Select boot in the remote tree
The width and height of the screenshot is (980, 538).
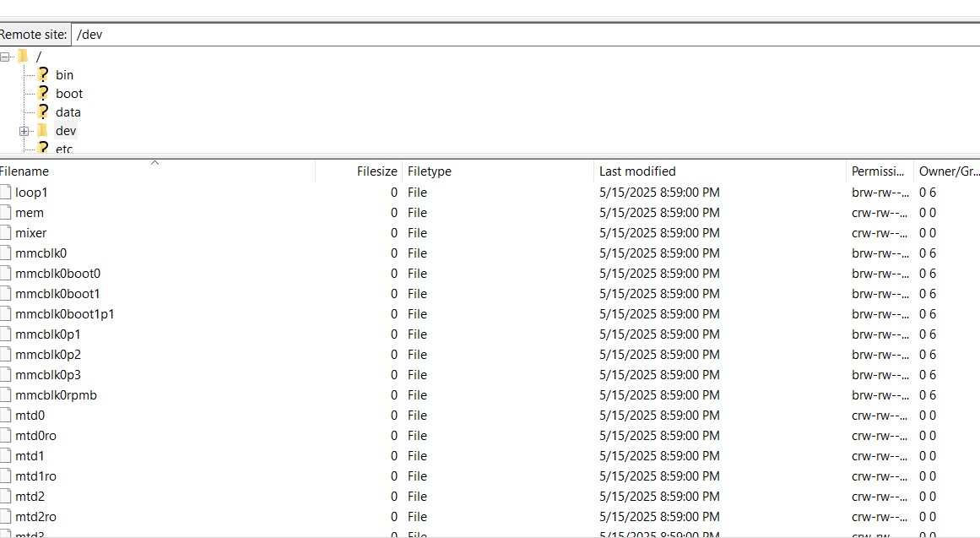pos(68,94)
